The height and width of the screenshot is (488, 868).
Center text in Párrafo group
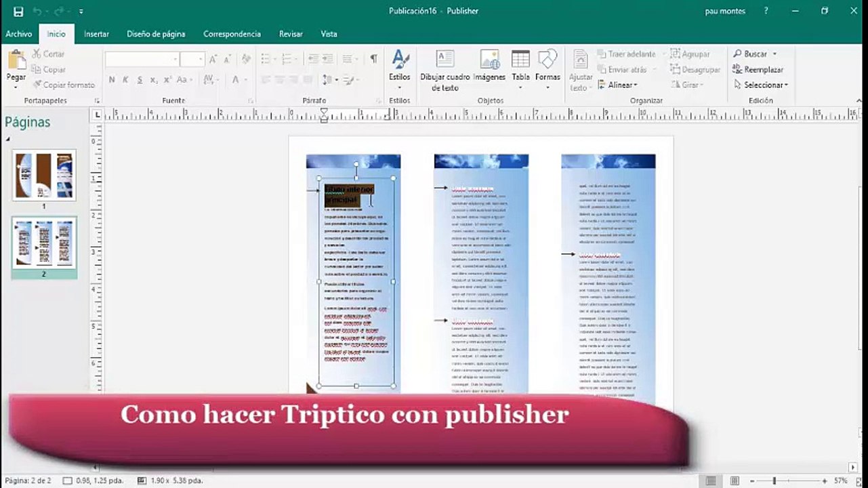tap(280, 79)
